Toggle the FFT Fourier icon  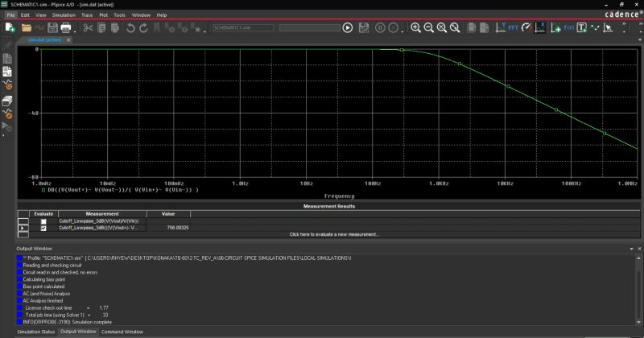514,28
